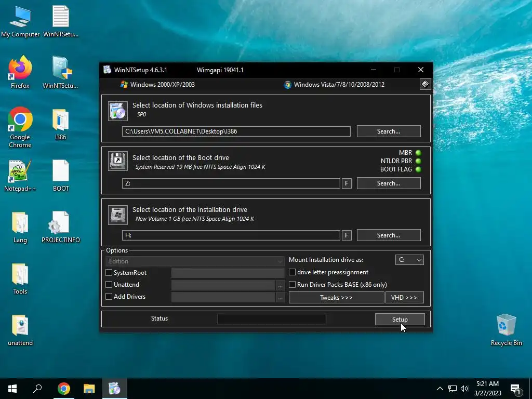Switch to Windows Vista/7/8/10/2008/2012 tab
Image resolution: width=532 pixels, height=399 pixels.
(x=334, y=85)
